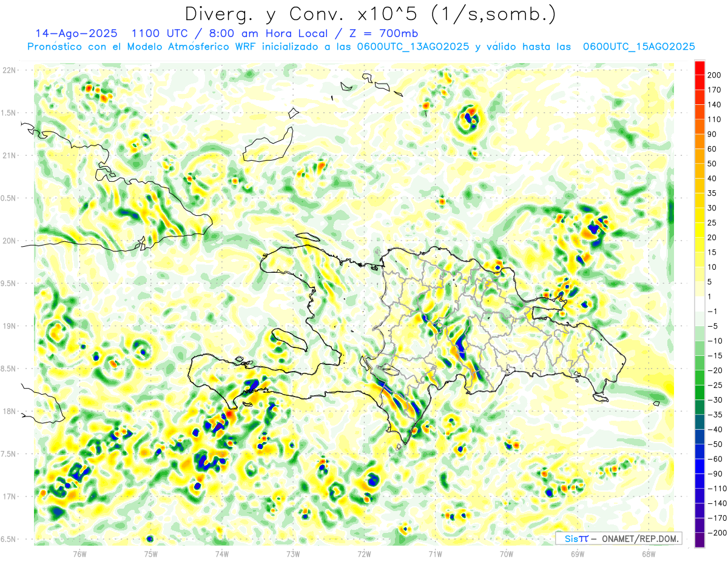Click the '75W' longitude label
Screen dimensions: 728x562
150,554
